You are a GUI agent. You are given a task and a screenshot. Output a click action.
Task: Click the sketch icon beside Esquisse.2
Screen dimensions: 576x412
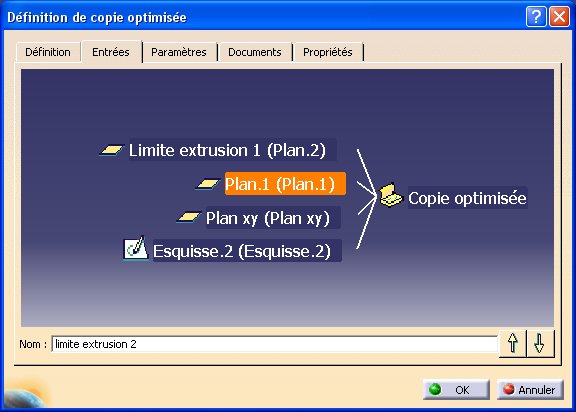[x=136, y=249]
